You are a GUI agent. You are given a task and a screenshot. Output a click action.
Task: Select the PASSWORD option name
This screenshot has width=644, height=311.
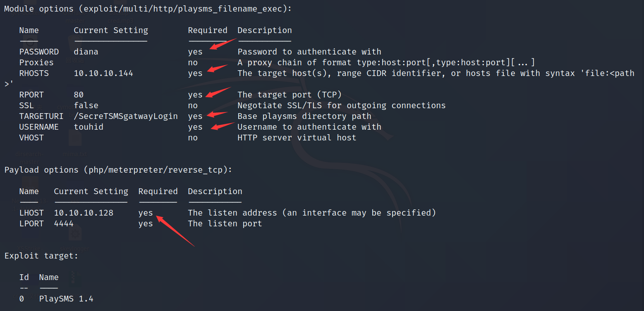(39, 52)
